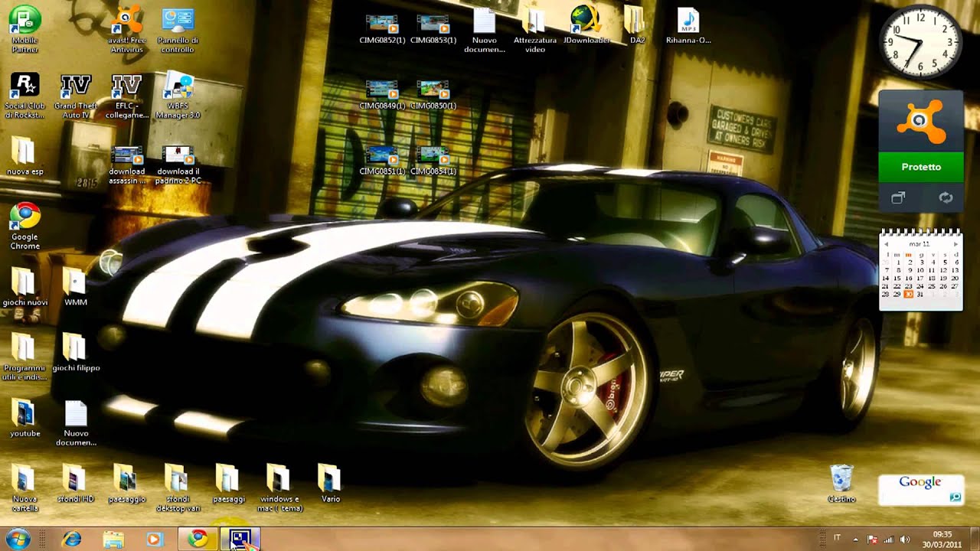Image resolution: width=980 pixels, height=551 pixels.
Task: Open the network signal tray icon
Action: click(x=889, y=539)
